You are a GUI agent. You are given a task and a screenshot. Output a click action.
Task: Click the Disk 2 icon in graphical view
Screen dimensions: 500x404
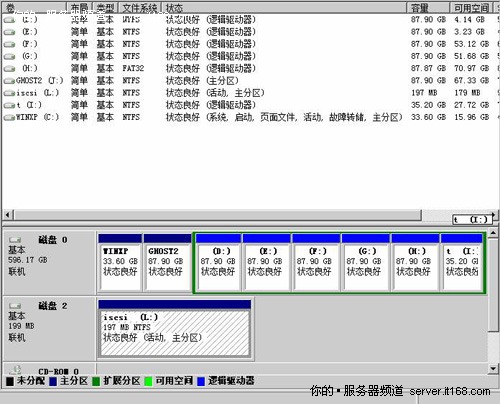pyautogui.click(x=15, y=306)
